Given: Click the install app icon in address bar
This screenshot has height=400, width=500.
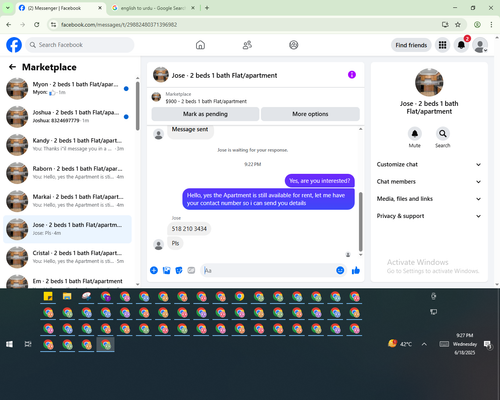Looking at the screenshot, I should click(x=445, y=25).
